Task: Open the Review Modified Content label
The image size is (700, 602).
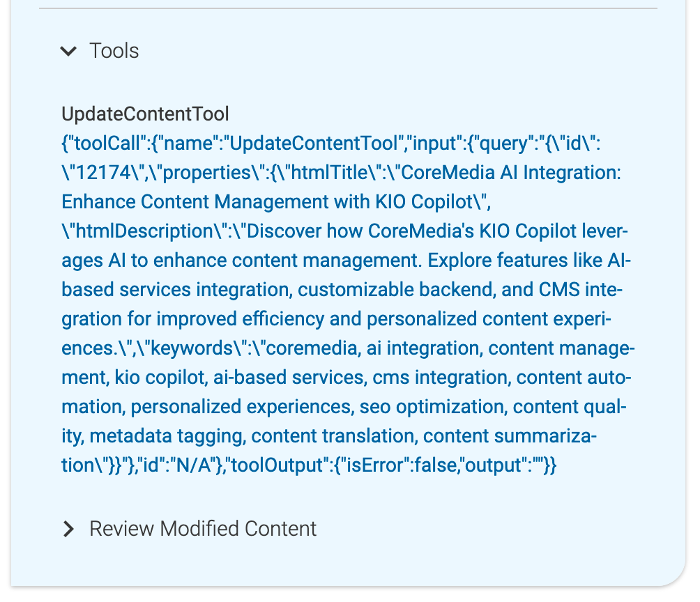Action: click(x=203, y=529)
